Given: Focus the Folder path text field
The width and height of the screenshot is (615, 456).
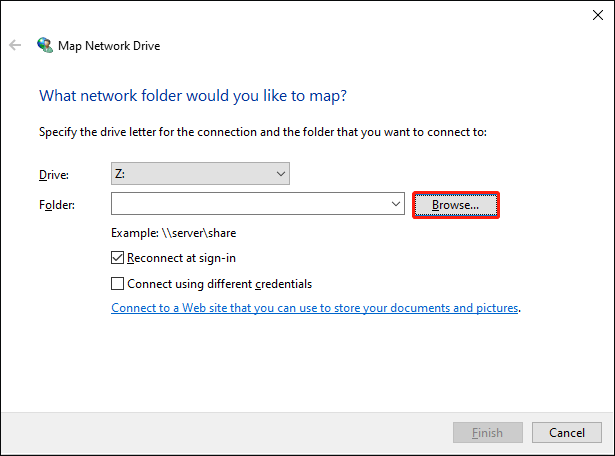Looking at the screenshot, I should coord(251,203).
